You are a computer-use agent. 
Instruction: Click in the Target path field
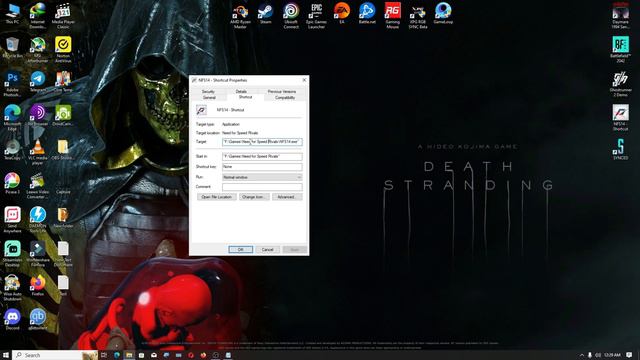pos(262,142)
